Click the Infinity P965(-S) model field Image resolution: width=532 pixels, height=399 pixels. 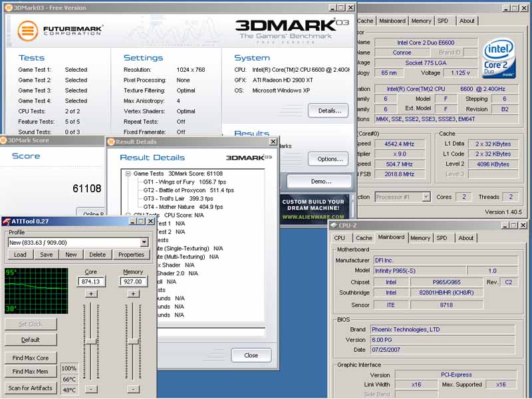420,271
